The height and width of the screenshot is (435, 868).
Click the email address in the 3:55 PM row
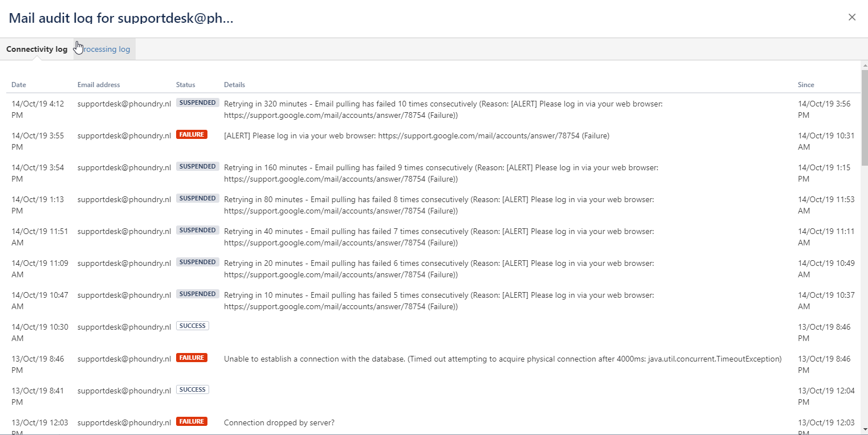tap(124, 136)
